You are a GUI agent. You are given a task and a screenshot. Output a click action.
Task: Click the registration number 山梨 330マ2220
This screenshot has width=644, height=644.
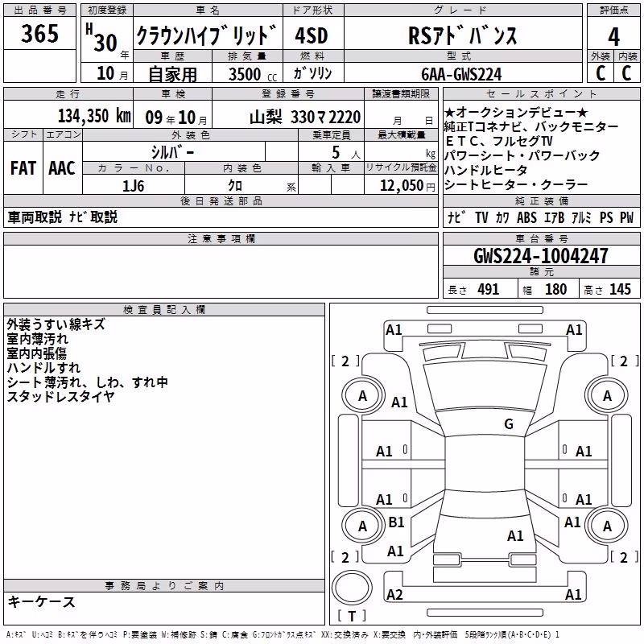(305, 118)
